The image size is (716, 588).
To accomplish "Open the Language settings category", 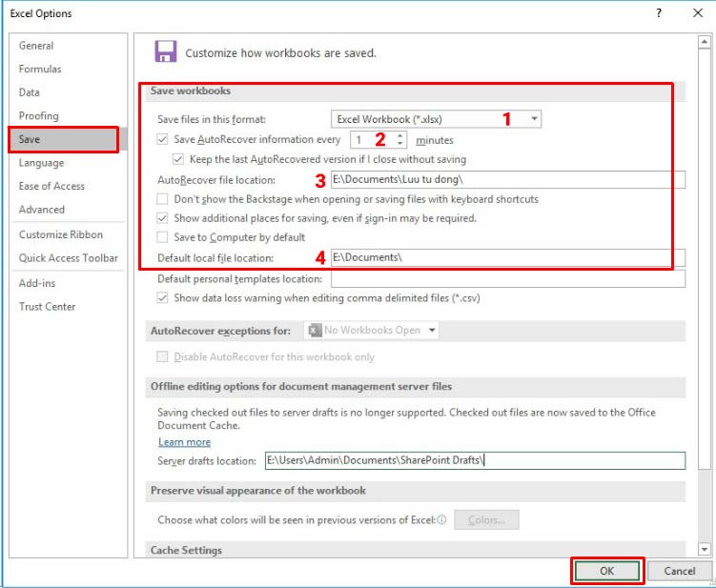I will [42, 163].
